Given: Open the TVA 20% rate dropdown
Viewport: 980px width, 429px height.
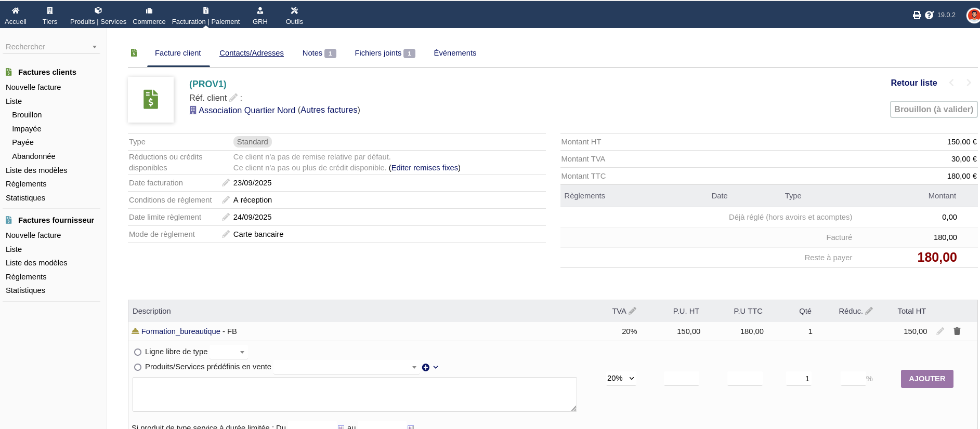Looking at the screenshot, I should tap(621, 379).
